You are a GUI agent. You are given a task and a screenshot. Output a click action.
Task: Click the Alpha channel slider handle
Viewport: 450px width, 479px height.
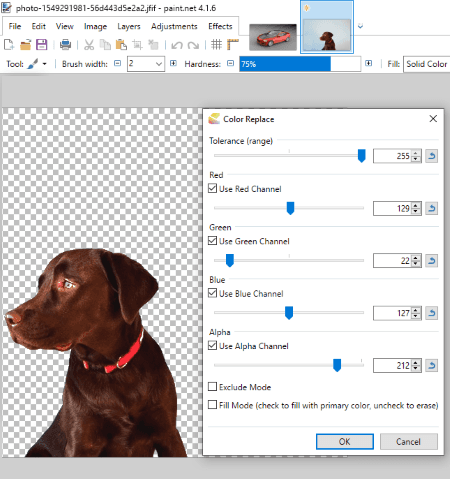point(337,365)
